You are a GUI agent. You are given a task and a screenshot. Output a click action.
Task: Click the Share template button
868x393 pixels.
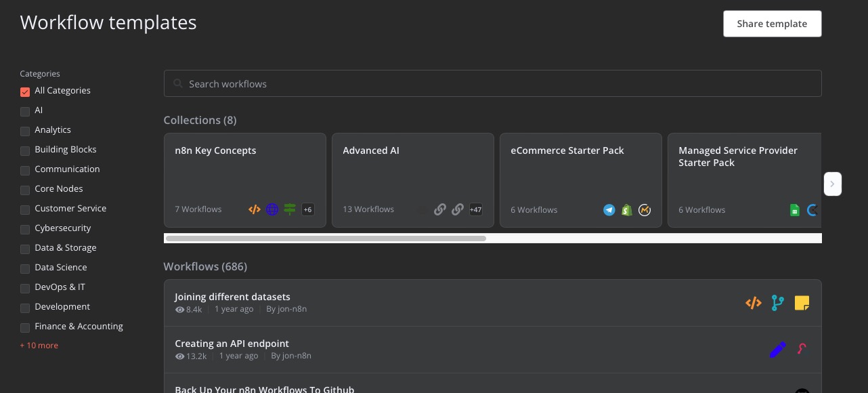coord(772,24)
